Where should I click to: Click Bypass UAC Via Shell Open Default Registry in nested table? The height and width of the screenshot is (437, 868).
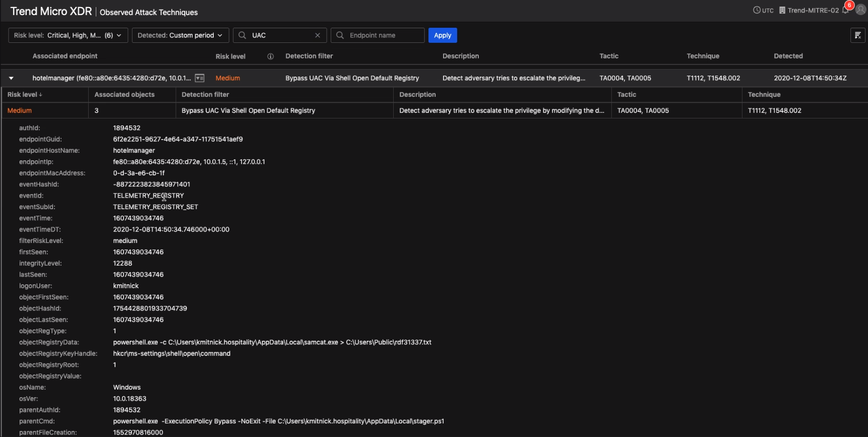pos(249,110)
